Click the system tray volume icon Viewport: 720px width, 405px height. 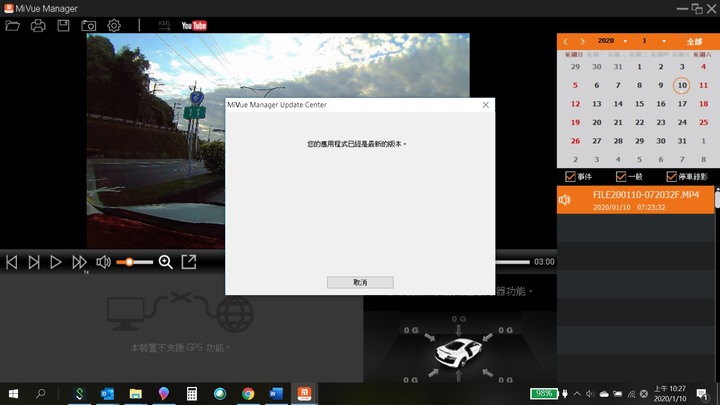[x=590, y=394]
